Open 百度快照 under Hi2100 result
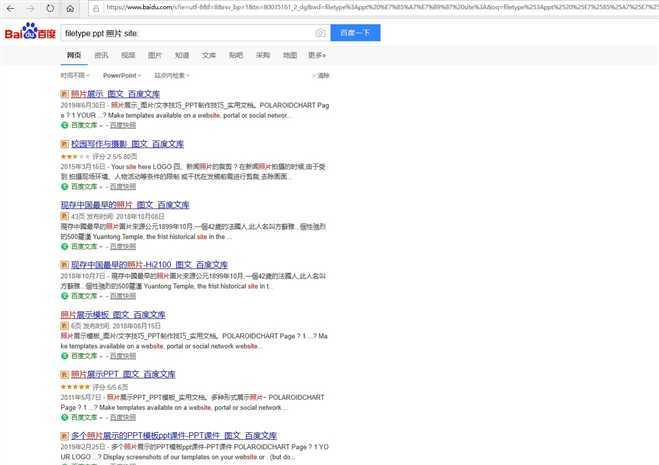This screenshot has width=659, height=465. (123, 296)
